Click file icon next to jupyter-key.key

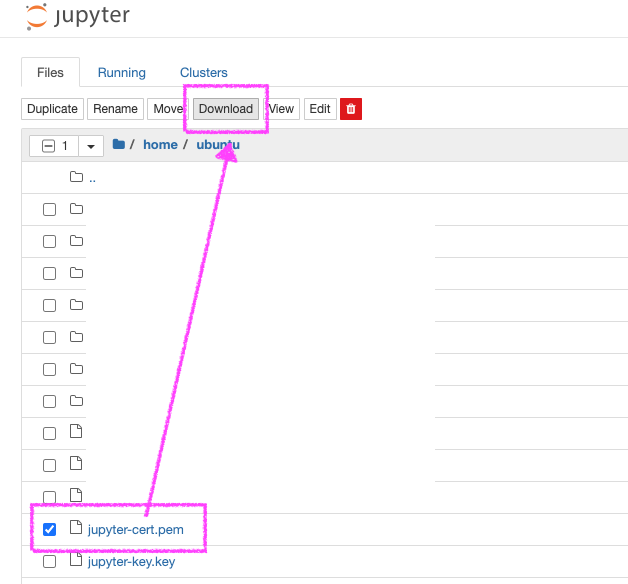click(76, 560)
